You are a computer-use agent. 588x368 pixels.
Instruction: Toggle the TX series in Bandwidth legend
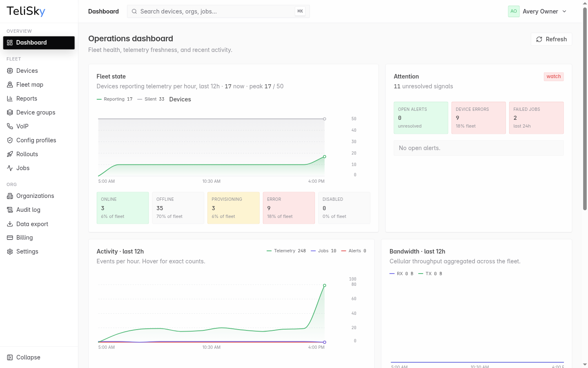point(430,274)
